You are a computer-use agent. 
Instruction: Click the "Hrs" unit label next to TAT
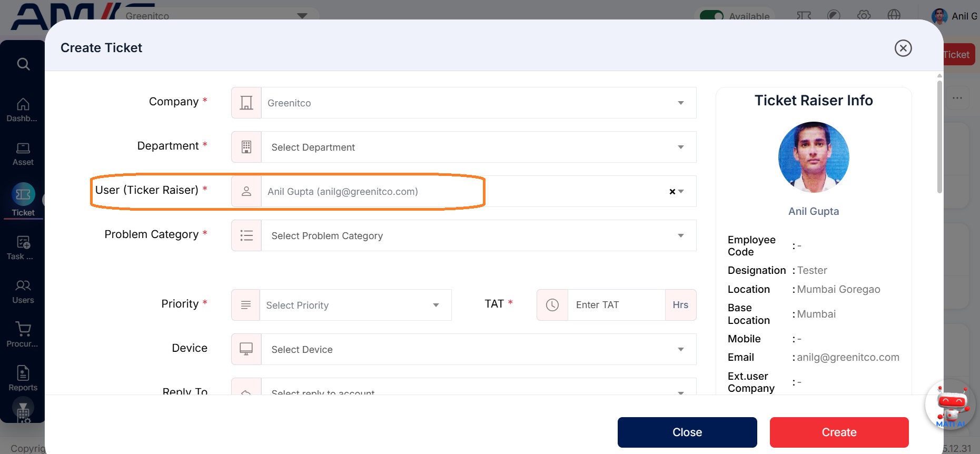click(680, 305)
